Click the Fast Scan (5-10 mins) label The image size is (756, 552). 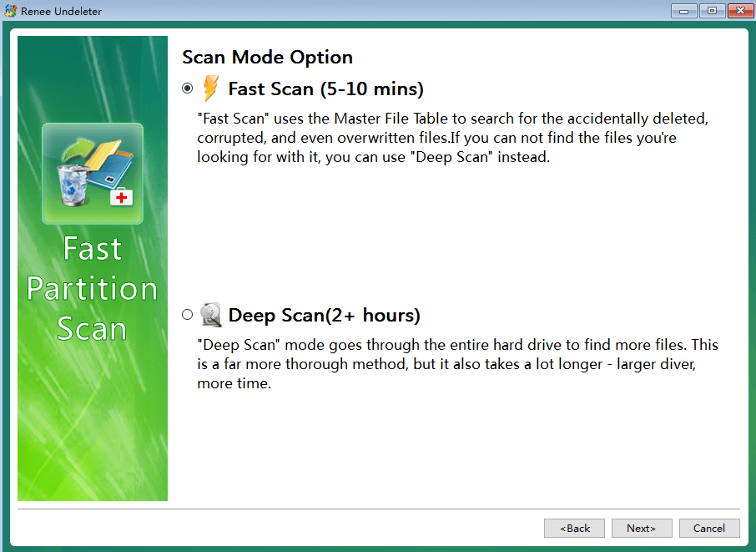326,89
